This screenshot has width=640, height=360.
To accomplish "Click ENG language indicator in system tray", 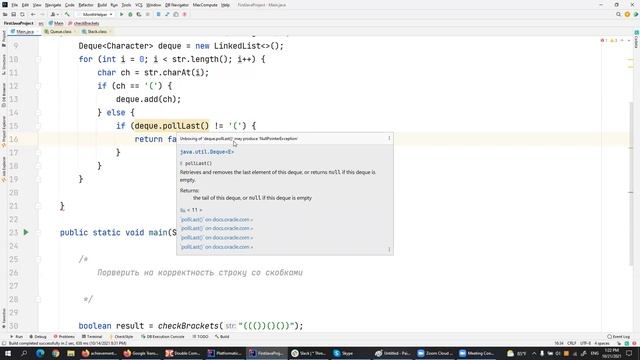I will [x=595, y=353].
